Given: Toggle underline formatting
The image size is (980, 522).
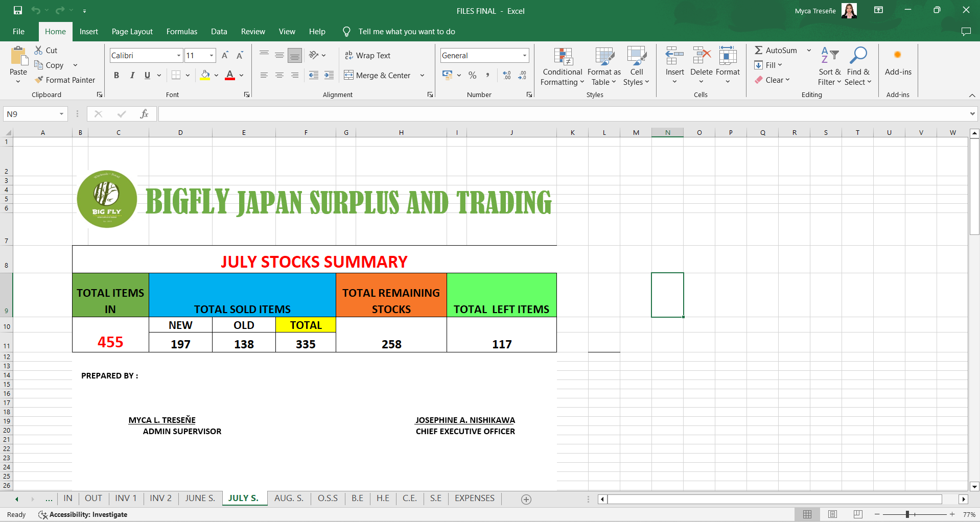Looking at the screenshot, I should pos(147,75).
